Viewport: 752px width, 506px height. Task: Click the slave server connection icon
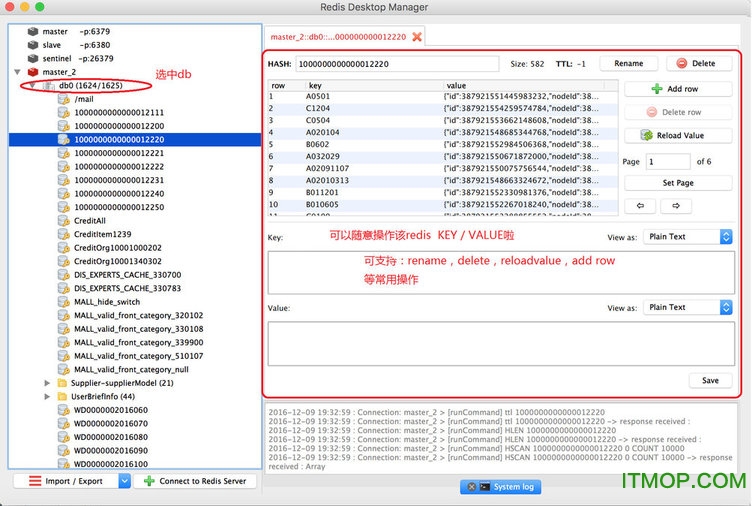[x=33, y=45]
